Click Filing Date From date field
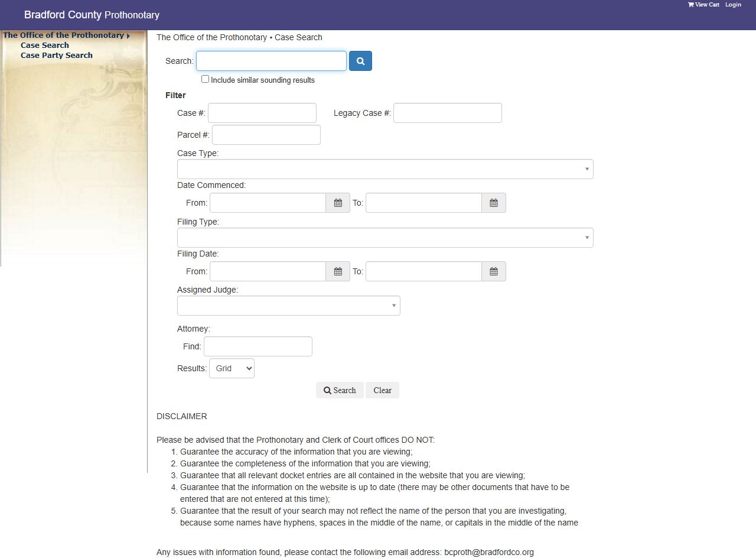 268,271
